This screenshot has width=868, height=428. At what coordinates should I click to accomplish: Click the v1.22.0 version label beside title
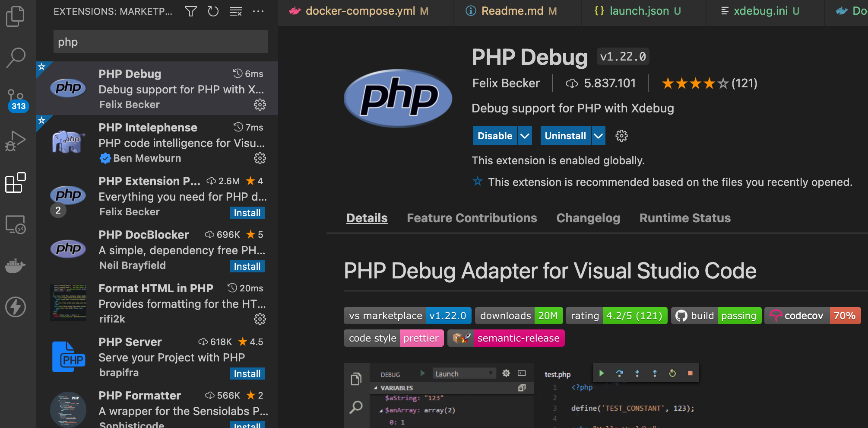pos(623,57)
